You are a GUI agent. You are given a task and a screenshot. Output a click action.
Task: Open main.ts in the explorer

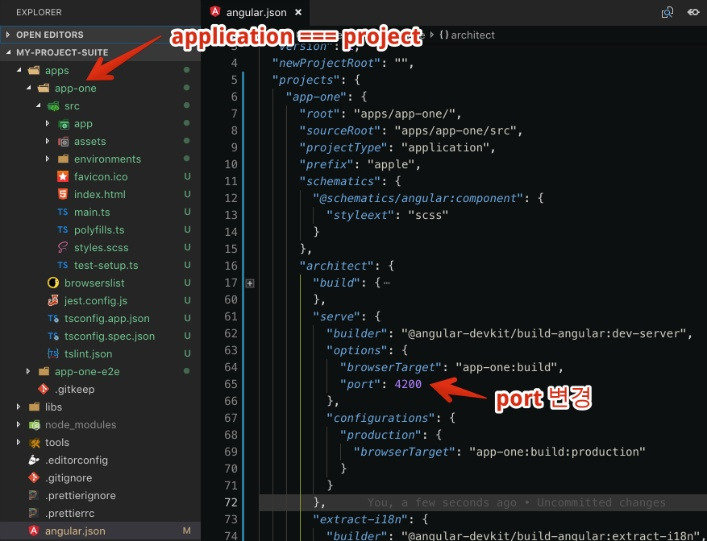pos(92,212)
